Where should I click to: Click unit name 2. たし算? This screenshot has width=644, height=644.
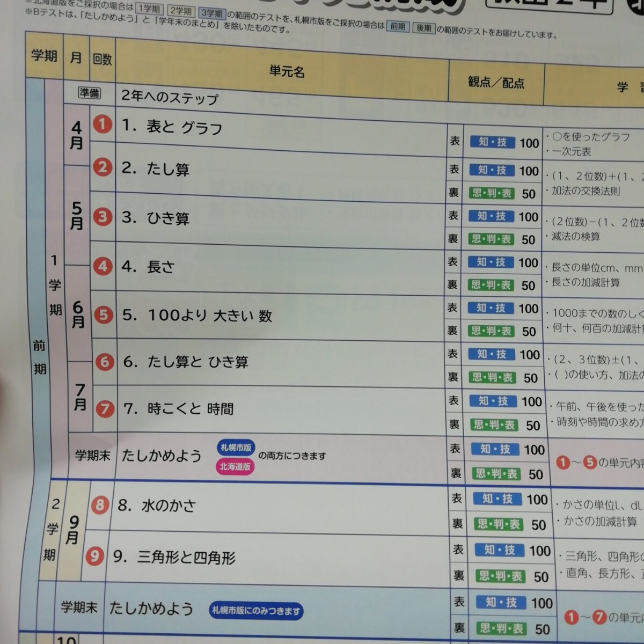pyautogui.click(x=155, y=169)
